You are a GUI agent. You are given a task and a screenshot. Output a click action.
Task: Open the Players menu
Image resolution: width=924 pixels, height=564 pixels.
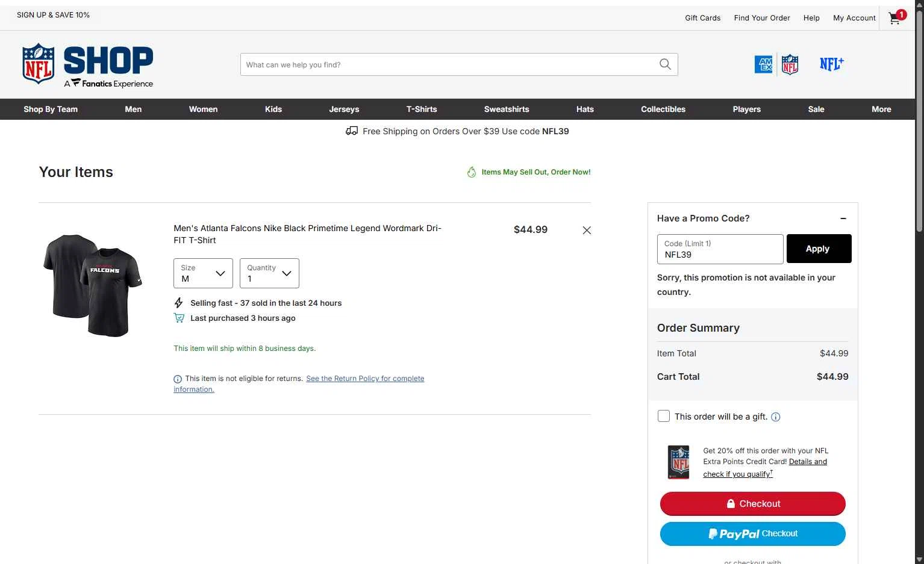[747, 109]
